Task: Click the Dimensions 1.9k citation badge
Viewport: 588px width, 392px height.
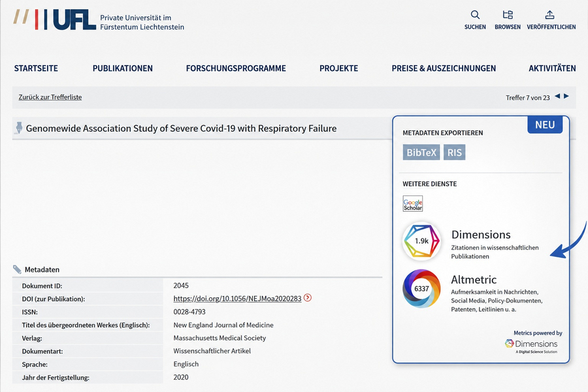Action: point(421,241)
